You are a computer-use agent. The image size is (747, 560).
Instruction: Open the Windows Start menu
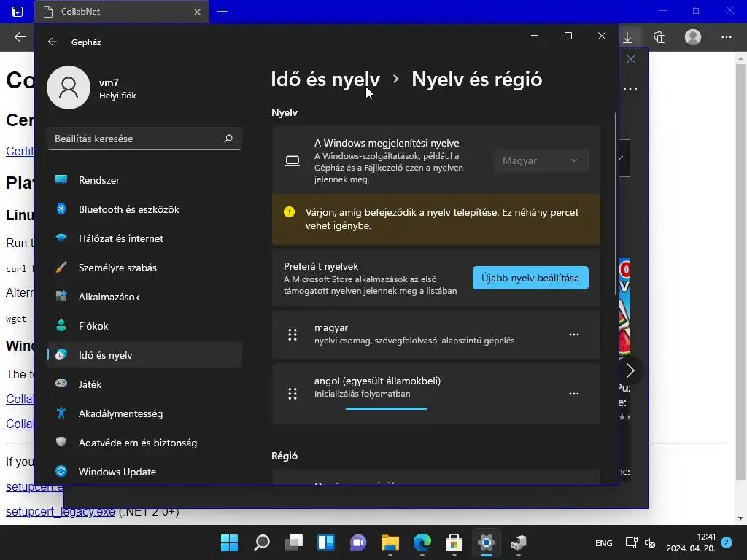click(229, 542)
